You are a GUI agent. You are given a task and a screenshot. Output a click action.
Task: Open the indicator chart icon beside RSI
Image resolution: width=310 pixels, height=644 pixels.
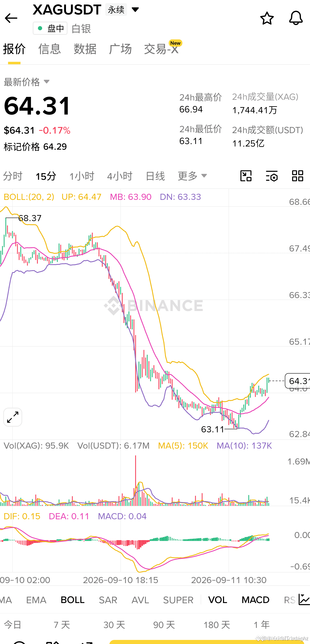[x=304, y=600]
